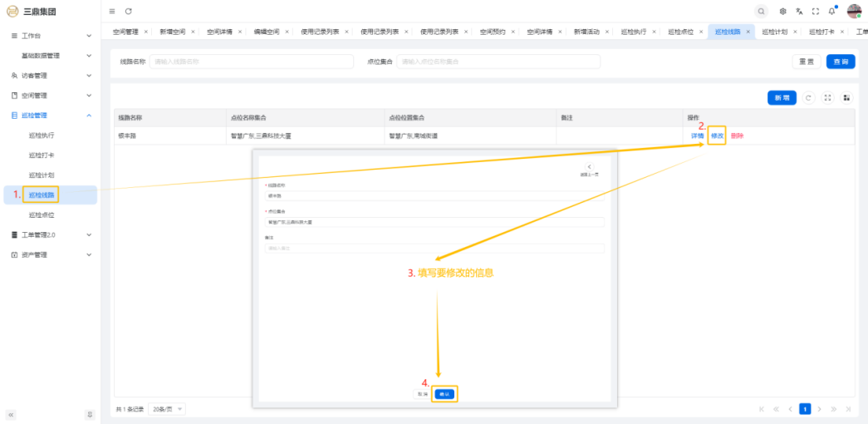Viewport: 868px width, 424px height.
Task: Open the 20条/页 page size dropdown
Action: pos(168,409)
